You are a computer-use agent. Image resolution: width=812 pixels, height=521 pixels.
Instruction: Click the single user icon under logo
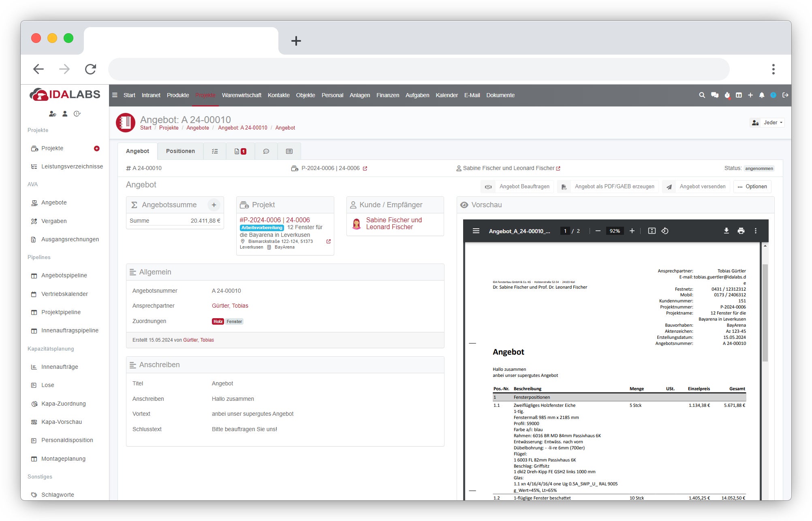click(65, 114)
